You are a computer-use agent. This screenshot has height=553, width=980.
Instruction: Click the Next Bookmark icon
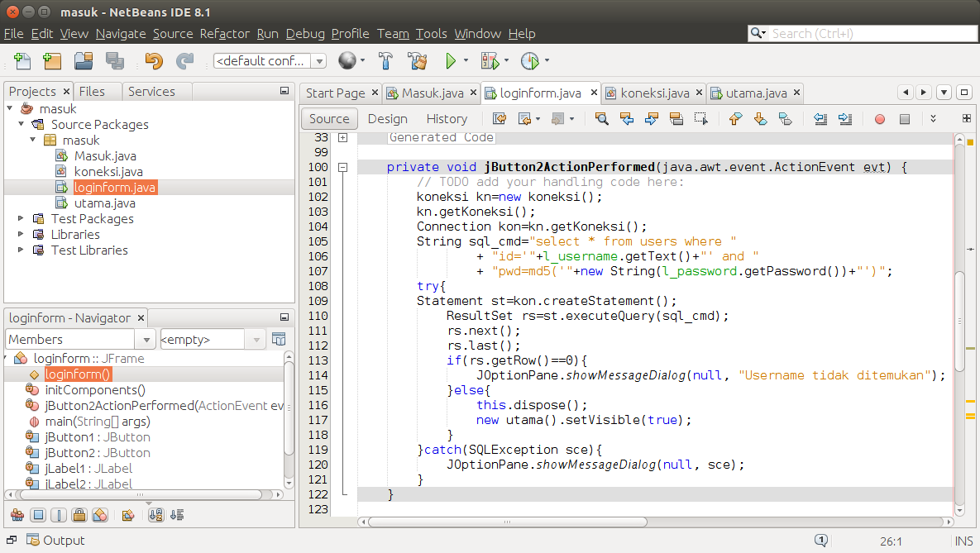pos(761,119)
